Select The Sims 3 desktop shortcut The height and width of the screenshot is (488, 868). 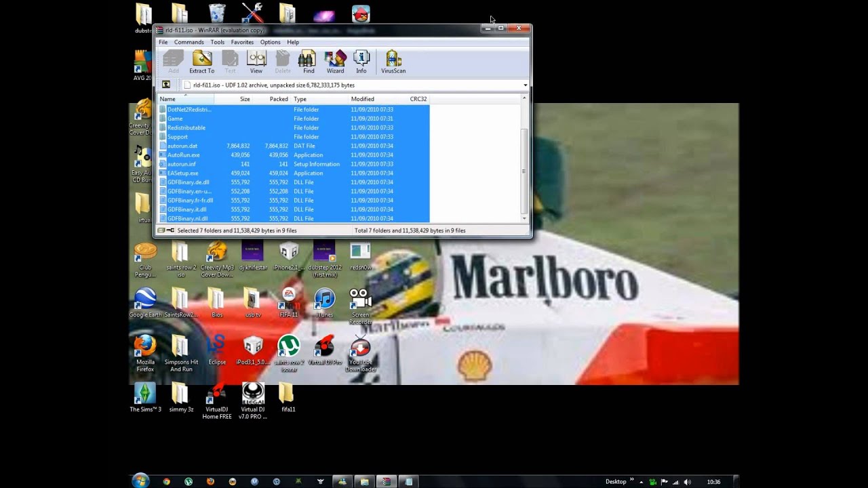coord(145,397)
